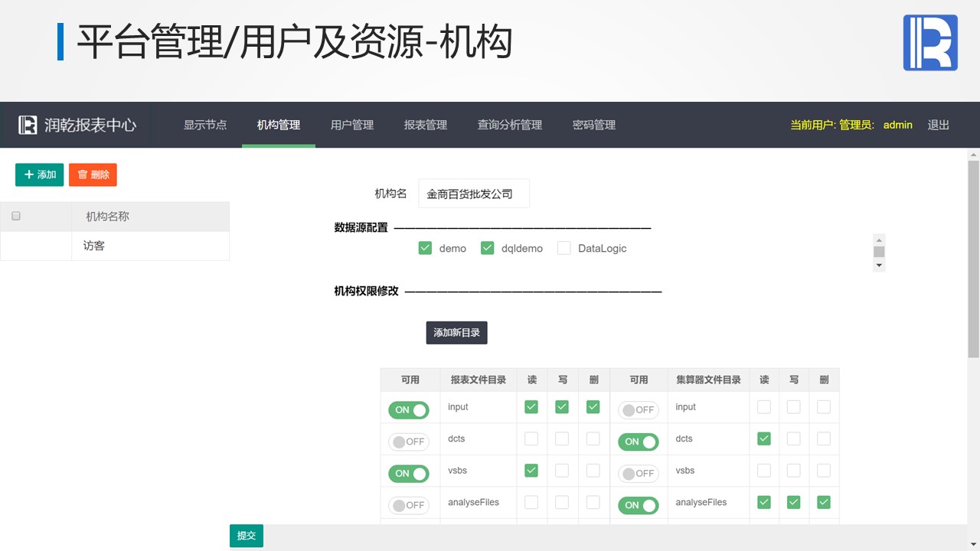Image resolution: width=980 pixels, height=551 pixels.
Task: Open the 查询分析管理 tab
Action: pos(509,125)
